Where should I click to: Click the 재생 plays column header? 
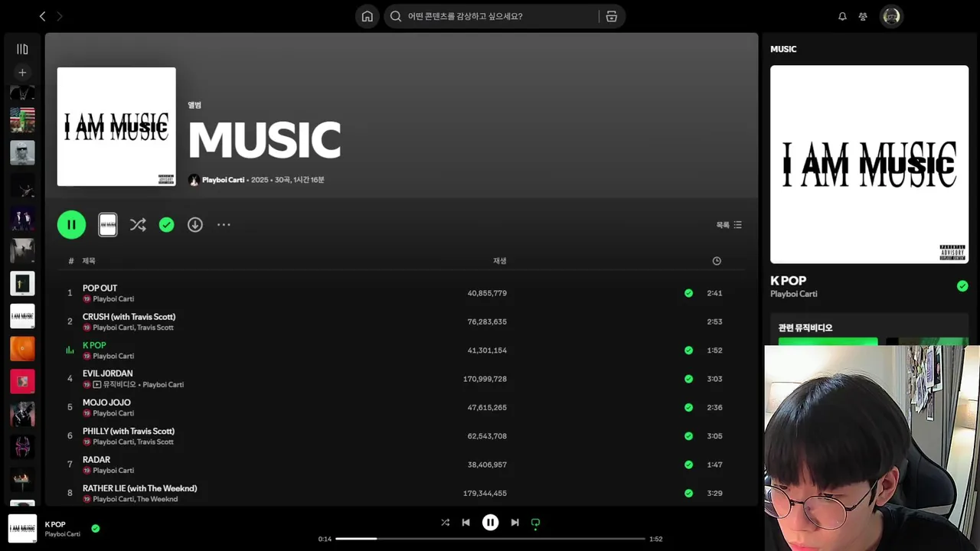pos(500,261)
